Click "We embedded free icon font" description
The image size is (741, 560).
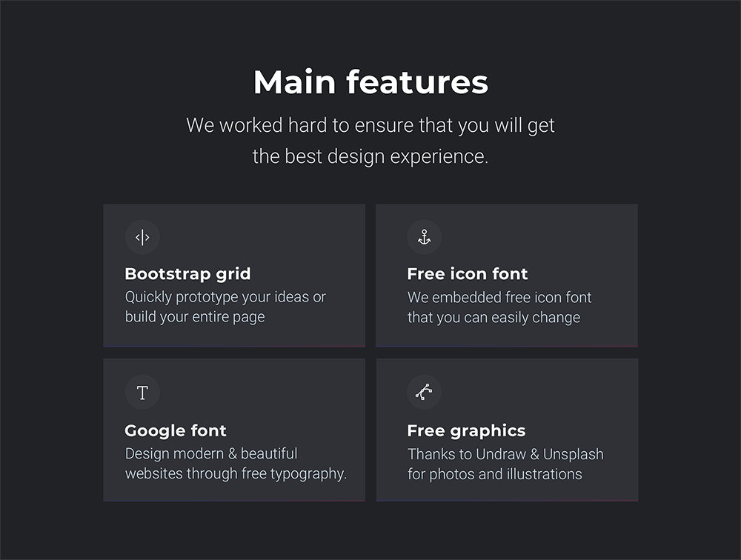(499, 298)
